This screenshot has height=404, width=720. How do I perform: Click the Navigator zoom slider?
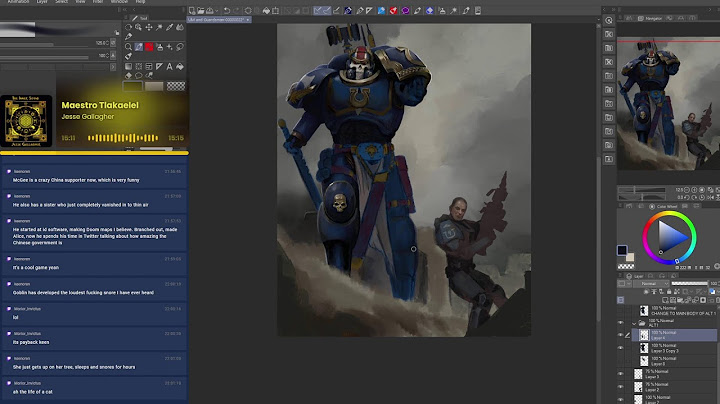[x=641, y=190]
